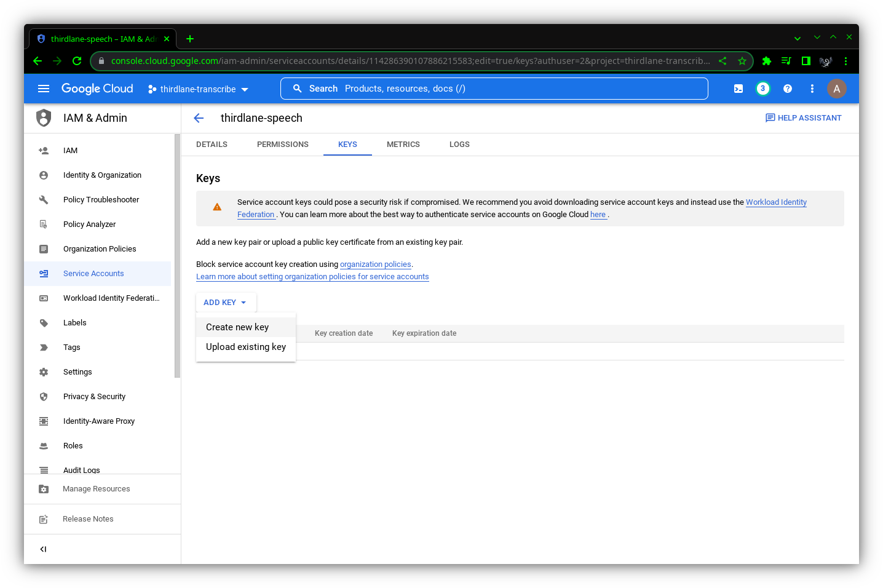
Task: Click the Google Cloud logo
Action: [x=97, y=89]
